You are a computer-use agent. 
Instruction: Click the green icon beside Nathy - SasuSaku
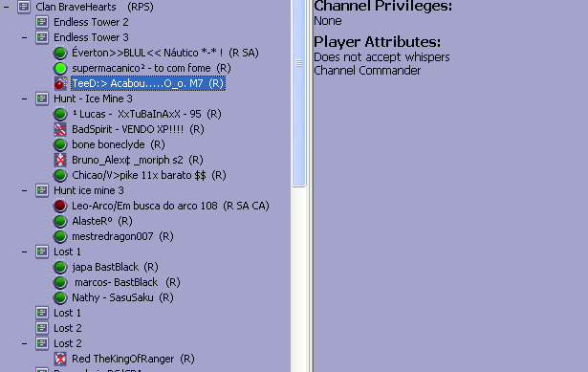click(x=60, y=297)
